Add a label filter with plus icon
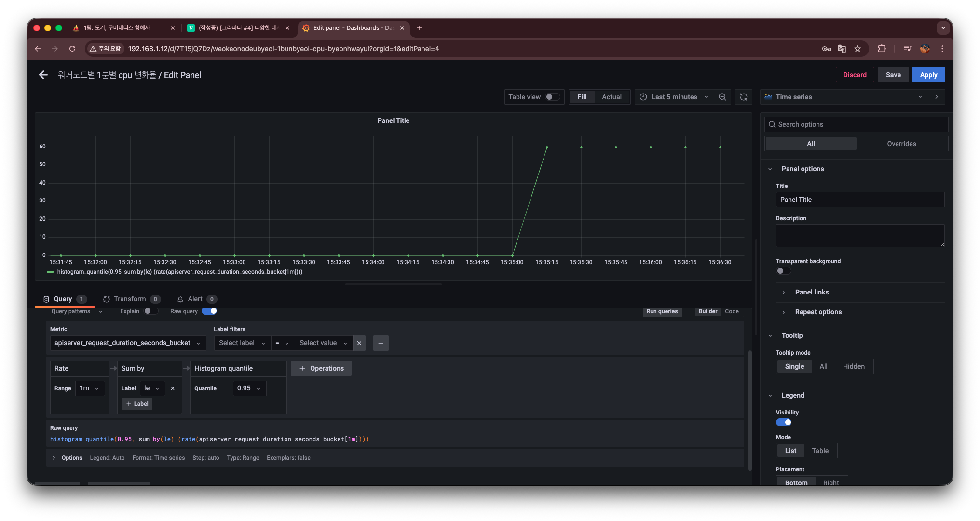This screenshot has width=980, height=521. (x=381, y=343)
